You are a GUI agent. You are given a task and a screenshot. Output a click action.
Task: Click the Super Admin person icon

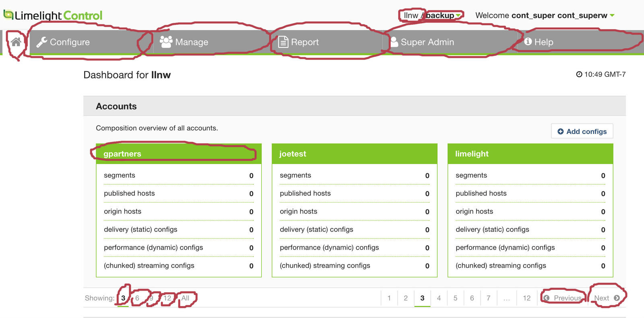394,42
